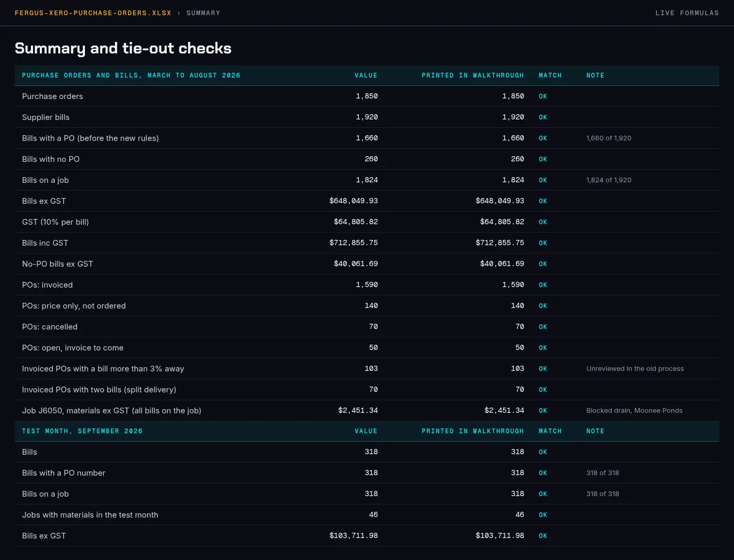Click the note 'Blocked drain, Moonee Ponds'
Viewport: 734px width, 560px height.
pyautogui.click(x=634, y=411)
